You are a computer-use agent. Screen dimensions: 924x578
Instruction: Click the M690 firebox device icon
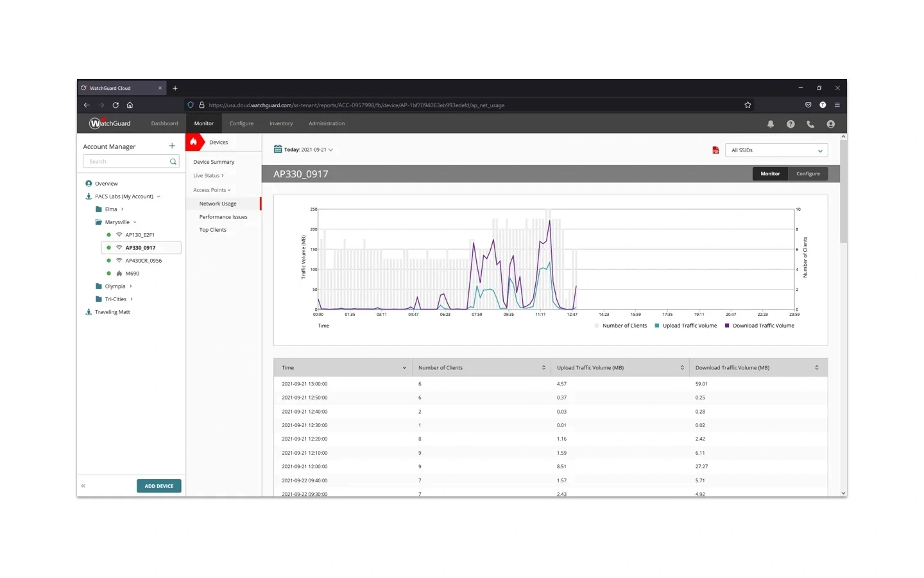(x=119, y=274)
